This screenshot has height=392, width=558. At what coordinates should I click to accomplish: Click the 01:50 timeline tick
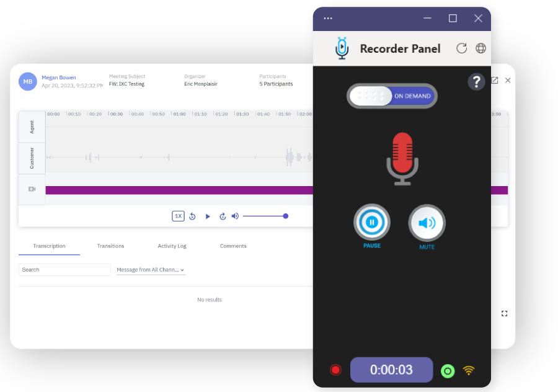[x=285, y=114]
